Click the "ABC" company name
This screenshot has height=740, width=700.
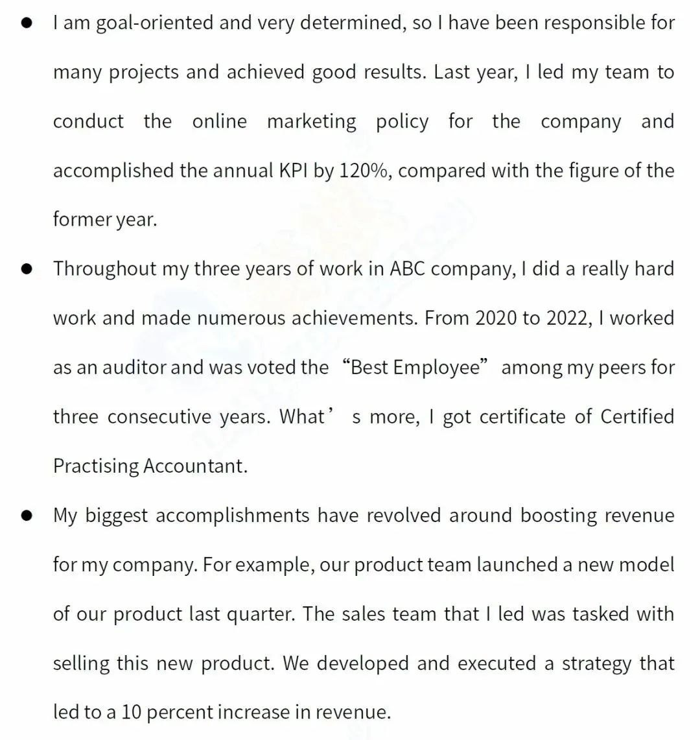pos(407,269)
